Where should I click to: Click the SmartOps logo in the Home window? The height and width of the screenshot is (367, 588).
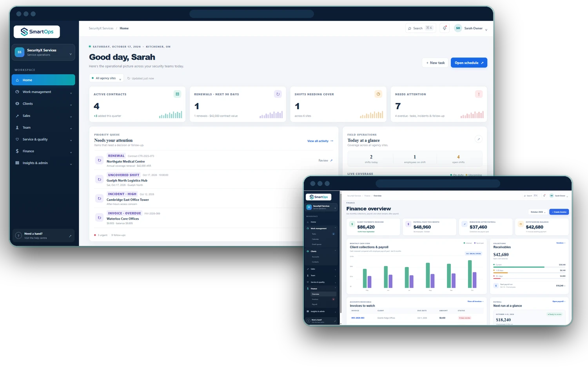[x=37, y=32]
